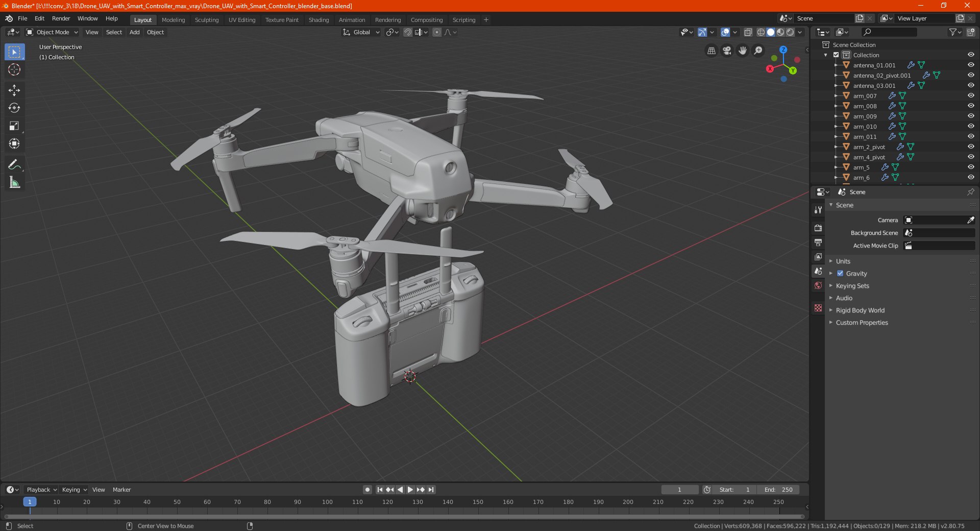Hide arm_007 in viewport
This screenshot has width=980, height=531.
pos(971,95)
